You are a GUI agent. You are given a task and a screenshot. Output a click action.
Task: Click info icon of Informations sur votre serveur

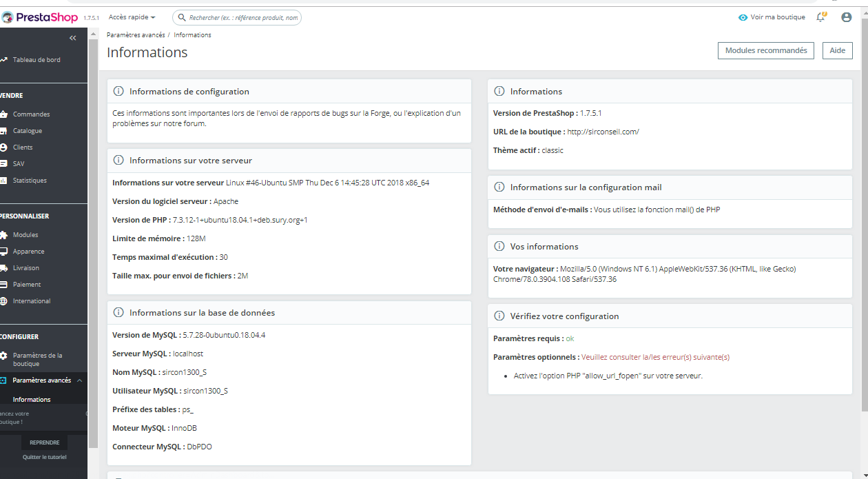click(118, 160)
